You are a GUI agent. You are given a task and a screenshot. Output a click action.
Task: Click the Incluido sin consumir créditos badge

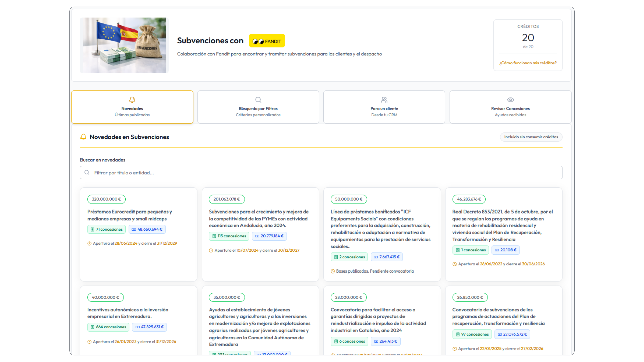tap(531, 137)
